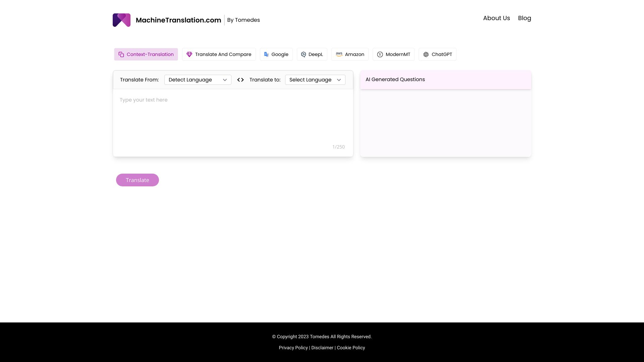The width and height of the screenshot is (644, 362).
Task: Expand the Detect Language dropdown
Action: (198, 79)
